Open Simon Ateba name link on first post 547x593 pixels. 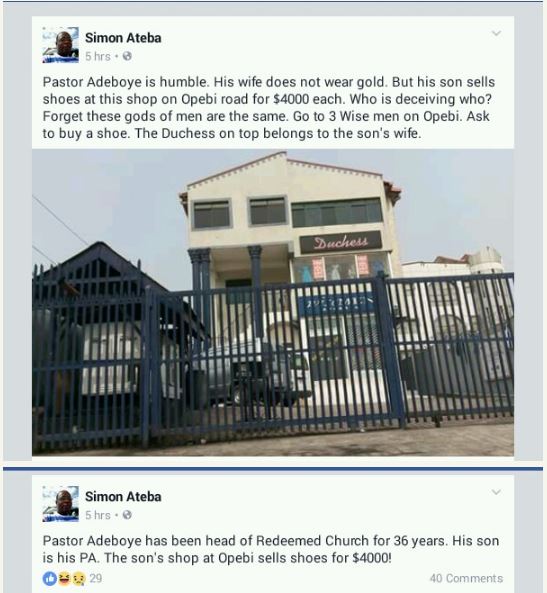click(123, 38)
